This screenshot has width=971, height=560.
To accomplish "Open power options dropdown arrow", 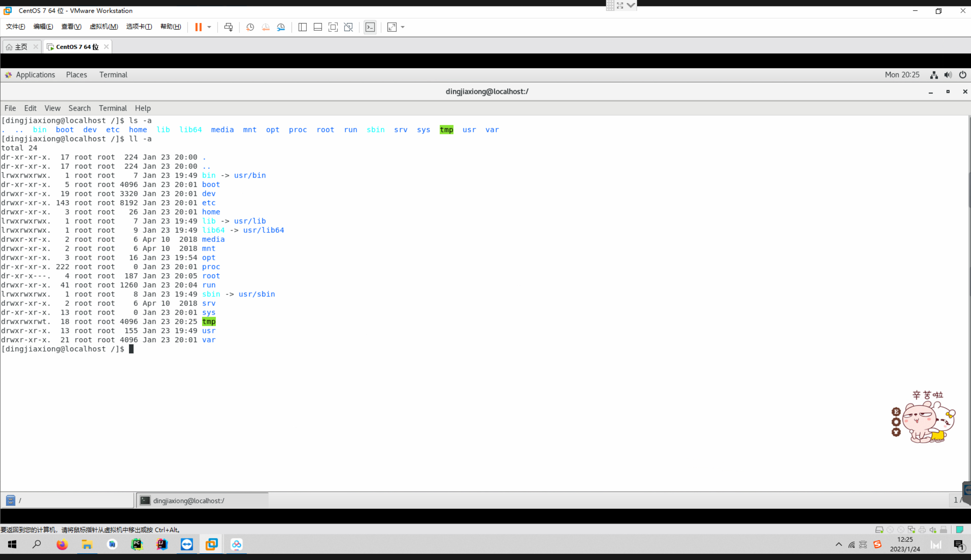I will 209,27.
